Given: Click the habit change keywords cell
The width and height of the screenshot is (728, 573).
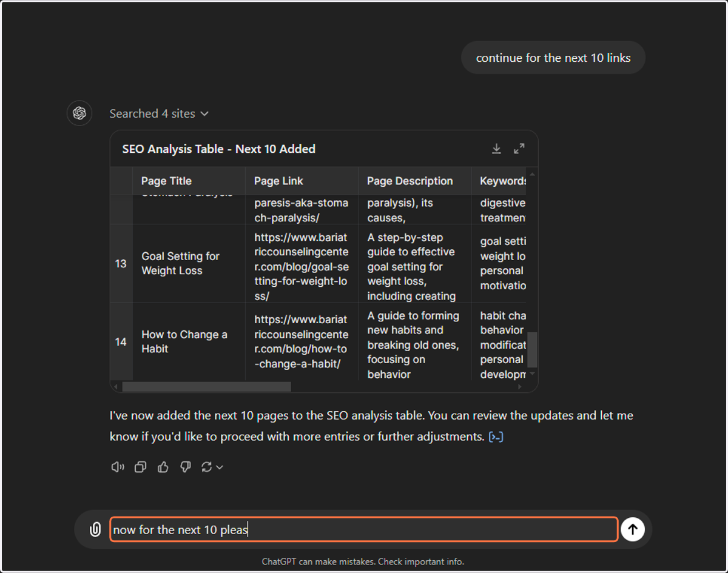Looking at the screenshot, I should [x=499, y=342].
